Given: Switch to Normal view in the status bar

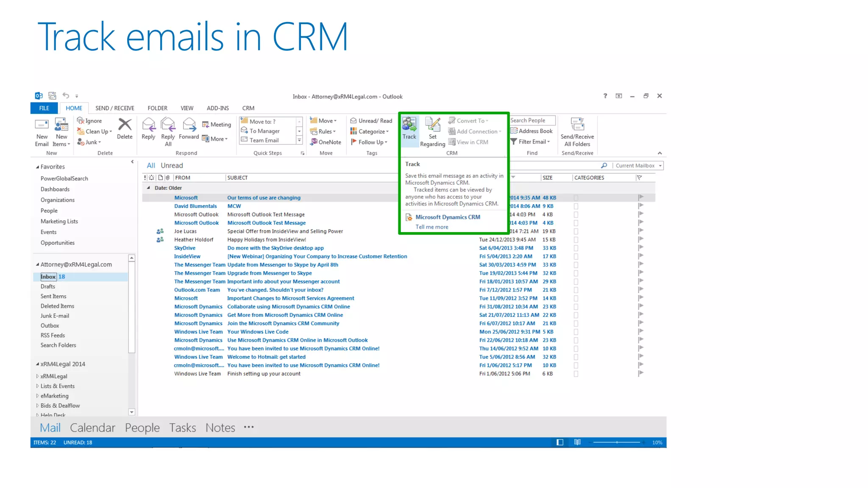Looking at the screenshot, I should [560, 442].
